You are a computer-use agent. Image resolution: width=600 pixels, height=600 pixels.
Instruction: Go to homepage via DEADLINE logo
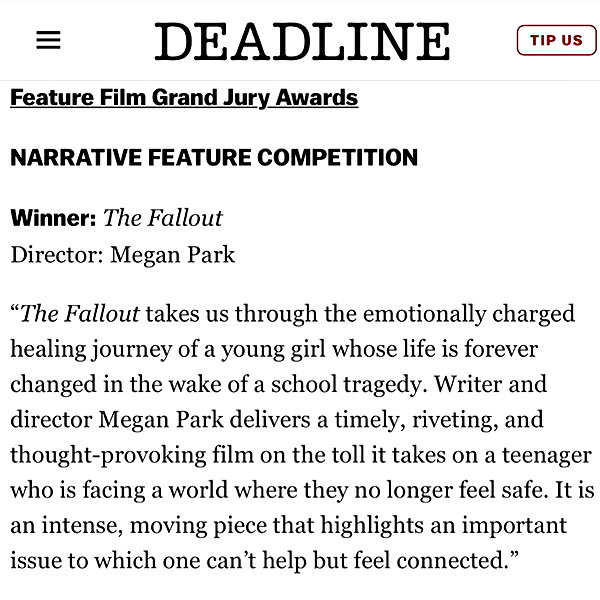(x=302, y=41)
